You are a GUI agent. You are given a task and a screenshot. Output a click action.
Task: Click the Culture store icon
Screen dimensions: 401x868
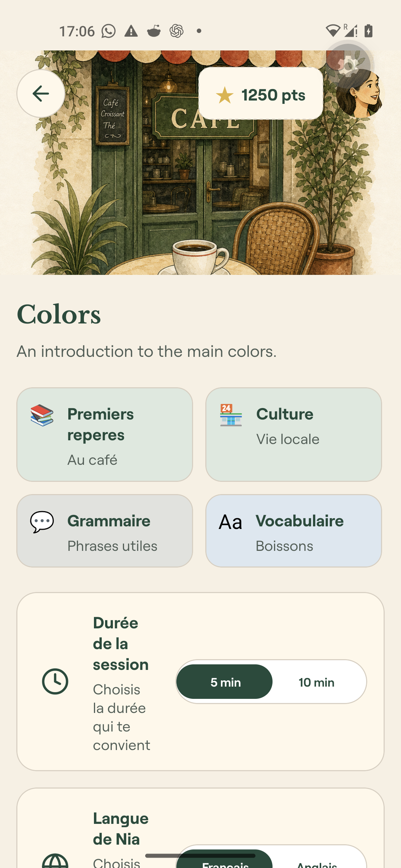point(231,415)
